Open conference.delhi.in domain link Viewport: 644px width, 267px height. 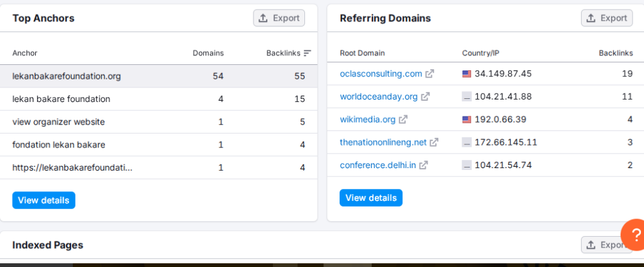click(x=378, y=166)
